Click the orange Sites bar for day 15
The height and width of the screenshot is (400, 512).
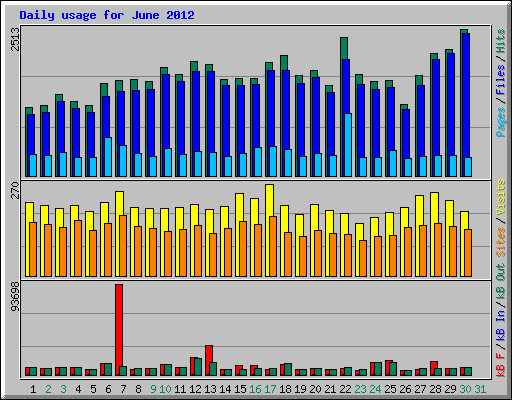coord(243,249)
